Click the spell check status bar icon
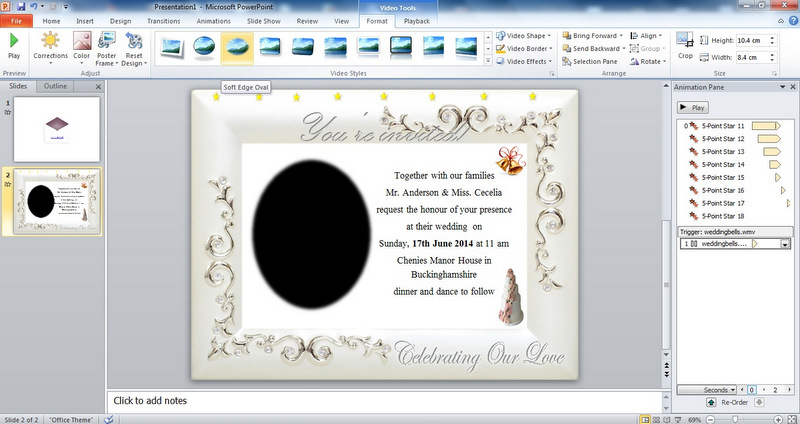Screen dimensions: 800x424 [x=108, y=419]
